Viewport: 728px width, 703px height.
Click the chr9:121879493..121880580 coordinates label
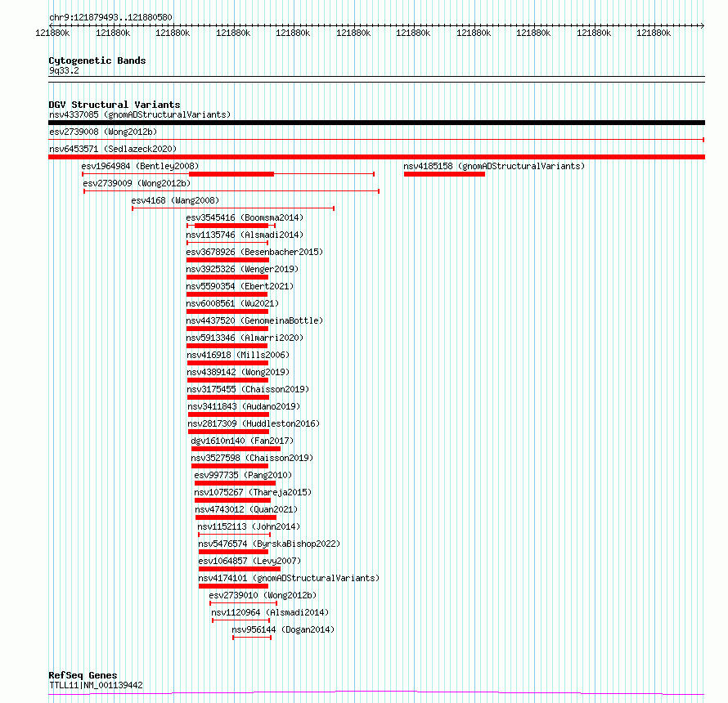click(111, 17)
